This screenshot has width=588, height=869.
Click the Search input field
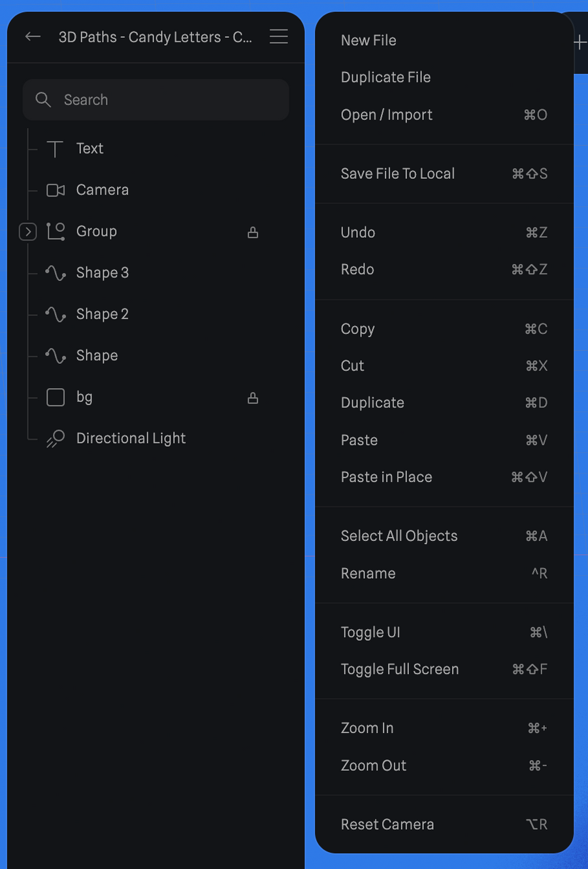(131, 99)
